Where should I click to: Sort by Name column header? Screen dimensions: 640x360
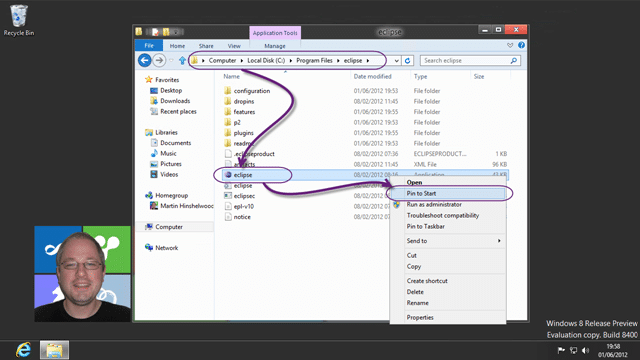pos(231,76)
